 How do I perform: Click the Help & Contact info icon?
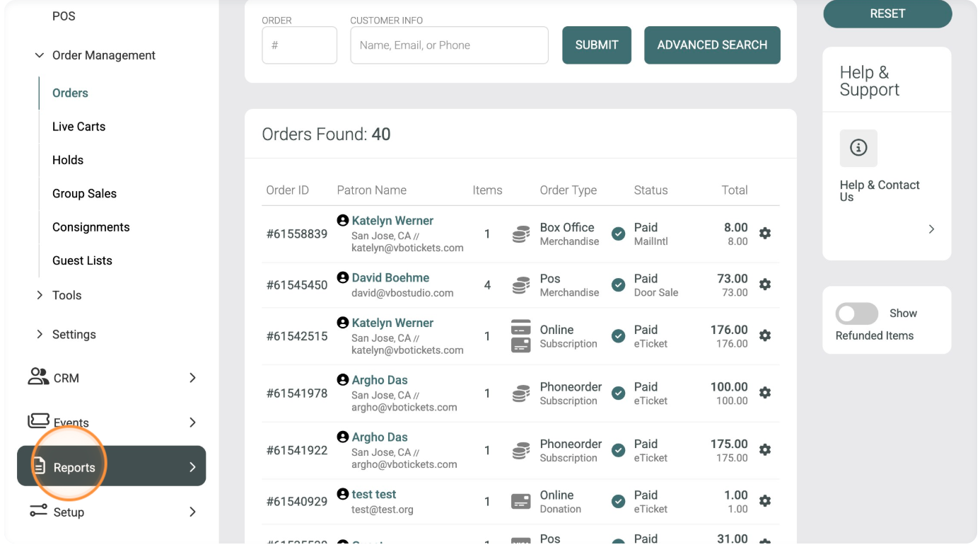click(858, 148)
